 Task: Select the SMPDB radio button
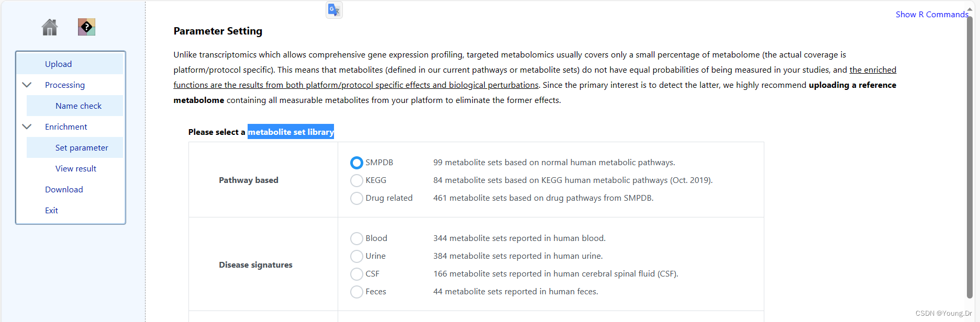pyautogui.click(x=357, y=163)
